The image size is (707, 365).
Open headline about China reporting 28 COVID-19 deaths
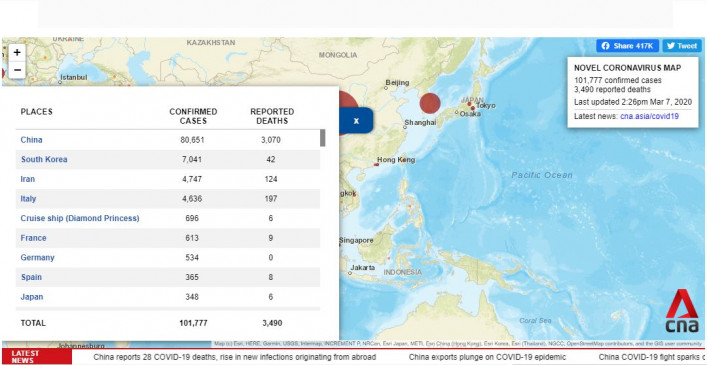pyautogui.click(x=234, y=357)
